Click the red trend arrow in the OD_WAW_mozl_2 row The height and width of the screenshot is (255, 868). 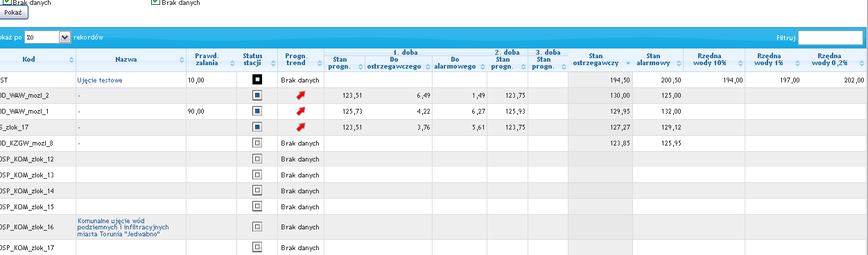click(300, 95)
